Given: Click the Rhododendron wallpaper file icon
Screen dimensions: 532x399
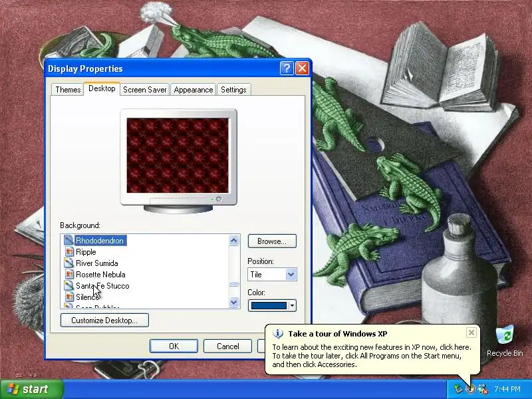Looking at the screenshot, I should 69,241.
